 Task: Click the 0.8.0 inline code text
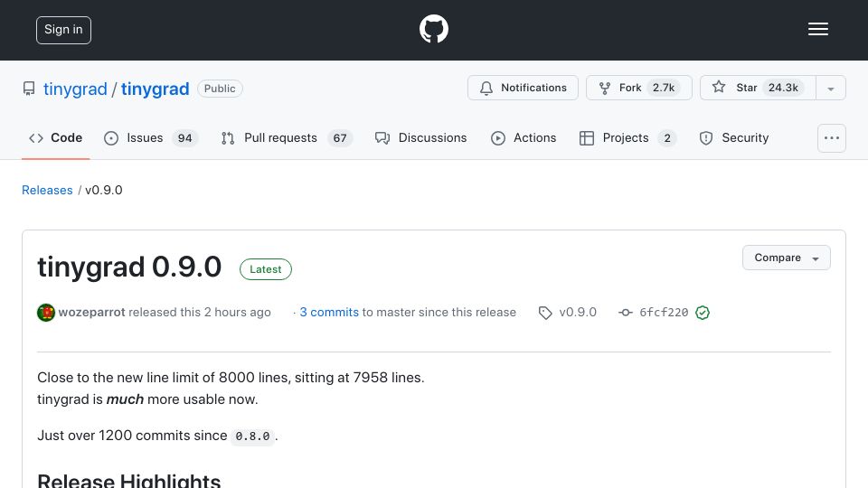pyautogui.click(x=252, y=436)
